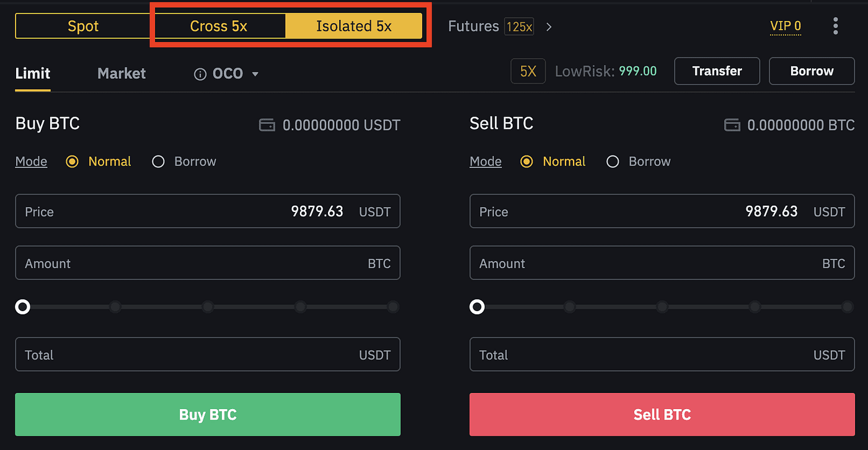
Task: Click the wallet icon beside BTC balance
Action: 732,125
